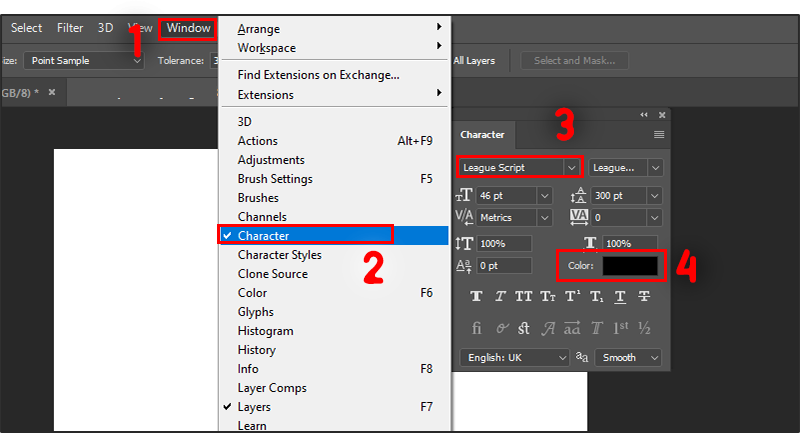Screen dimensions: 800x433
Task: Click the Small Caps icon
Action: (548, 296)
